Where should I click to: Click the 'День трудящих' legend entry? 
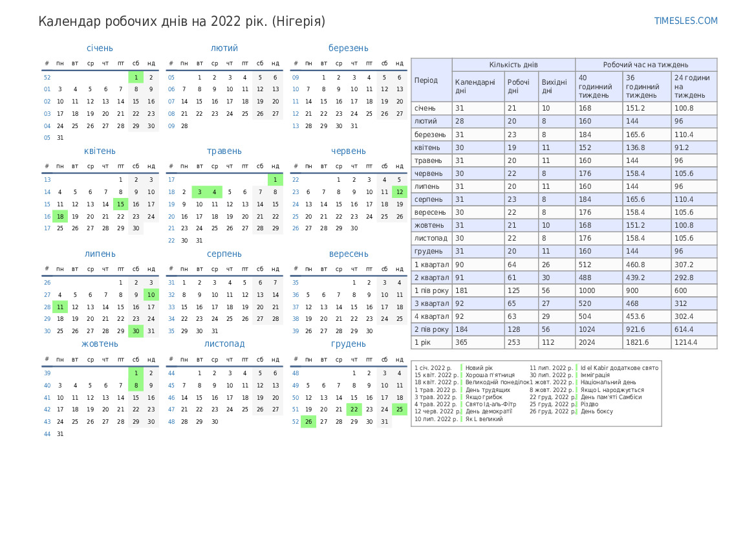(488, 390)
